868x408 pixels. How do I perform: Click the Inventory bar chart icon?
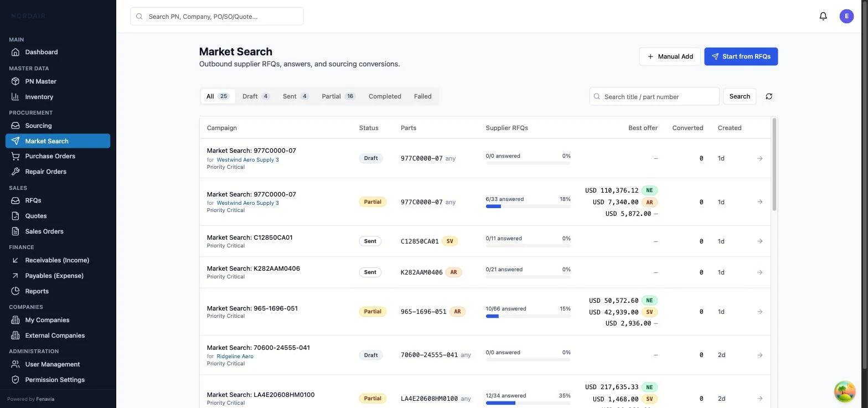pyautogui.click(x=15, y=97)
